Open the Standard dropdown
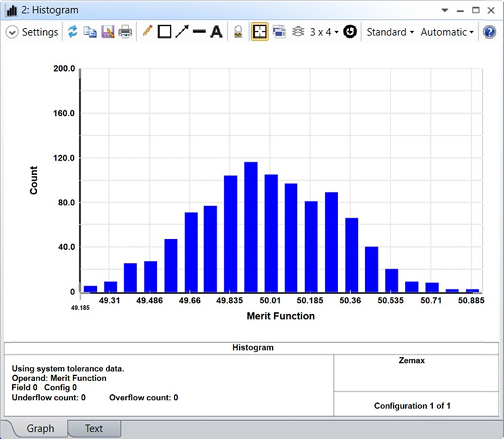This screenshot has width=504, height=439. tap(390, 32)
